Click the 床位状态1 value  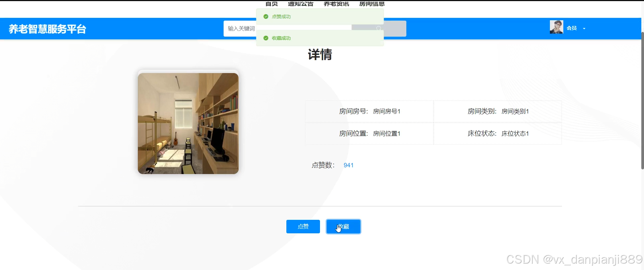515,134
